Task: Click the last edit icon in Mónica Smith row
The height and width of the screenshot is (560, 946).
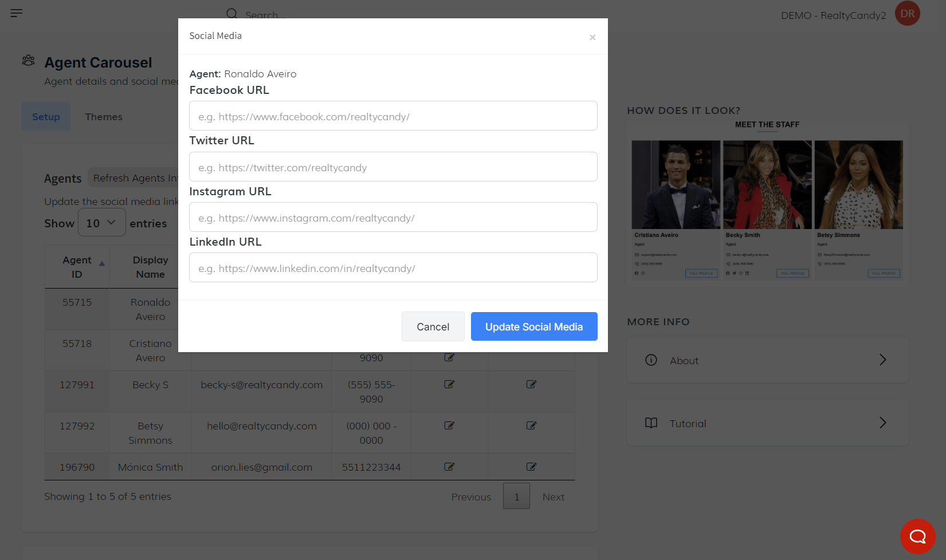Action: 531,467
